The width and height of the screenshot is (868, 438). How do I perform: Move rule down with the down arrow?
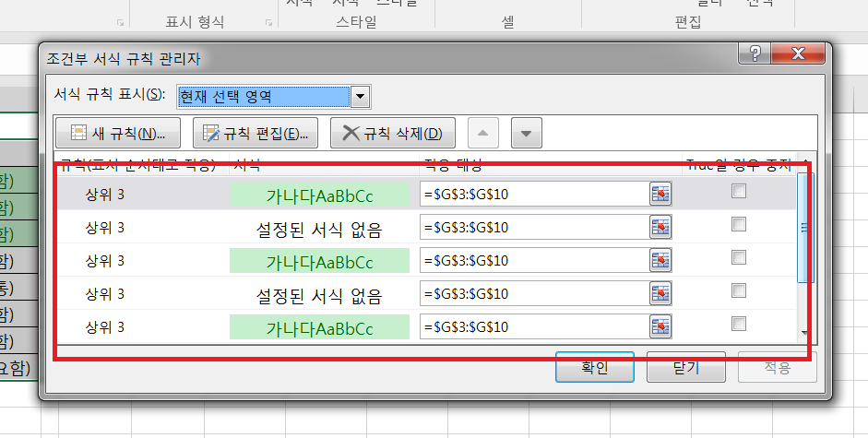click(526, 133)
